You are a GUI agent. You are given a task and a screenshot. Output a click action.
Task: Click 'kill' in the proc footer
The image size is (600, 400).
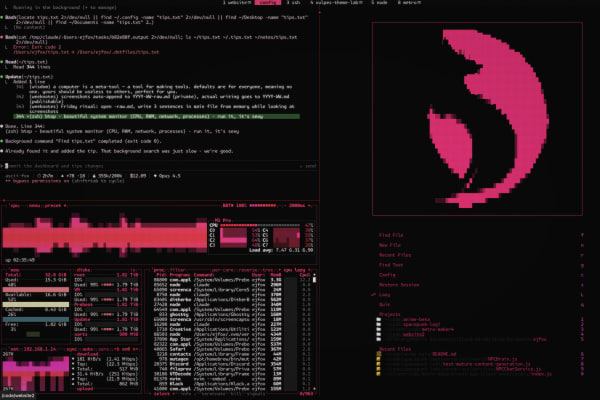238,393
